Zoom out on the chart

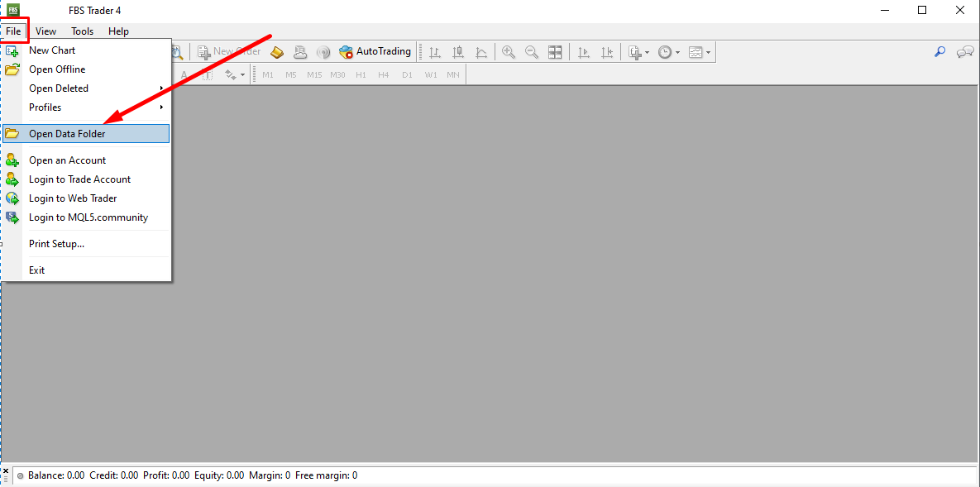[532, 53]
